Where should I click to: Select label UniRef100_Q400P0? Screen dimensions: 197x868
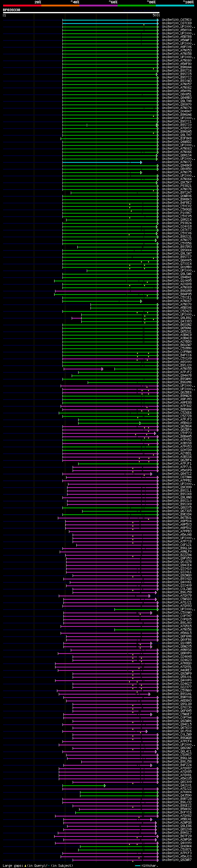(x=177, y=680)
